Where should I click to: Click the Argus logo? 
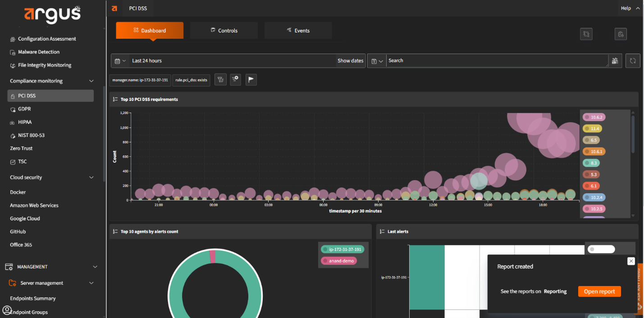tap(52, 14)
